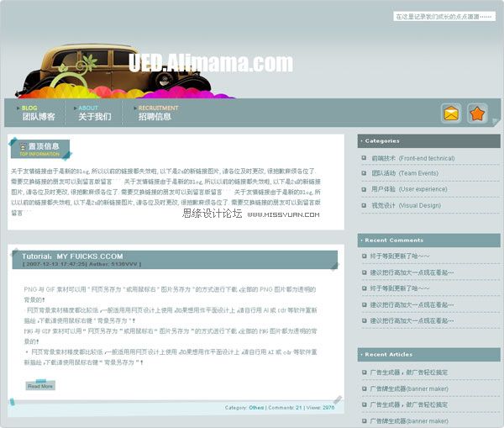This screenshot has width=504, height=428.
Task: Open the Others category link in post footer
Action: click(256, 408)
